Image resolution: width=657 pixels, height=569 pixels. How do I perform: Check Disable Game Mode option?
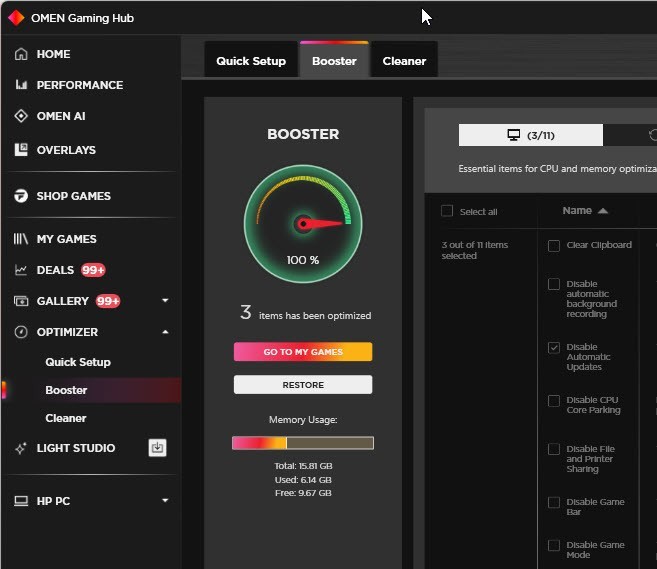tap(554, 545)
